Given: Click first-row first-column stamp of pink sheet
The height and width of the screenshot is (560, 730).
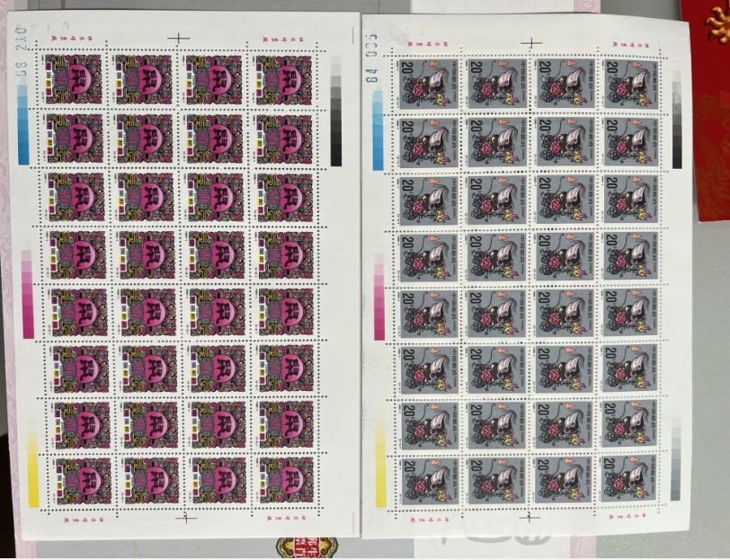Looking at the screenshot, I should (x=73, y=79).
